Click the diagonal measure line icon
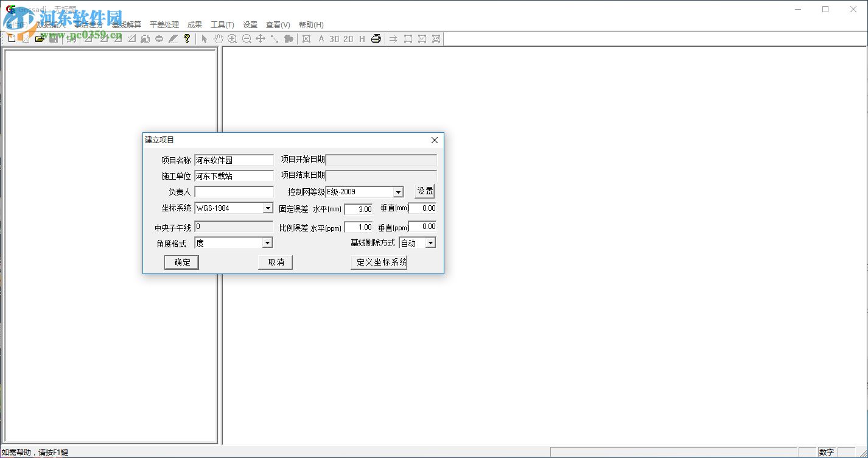Screen dimensions: 868x458 (x=275, y=38)
